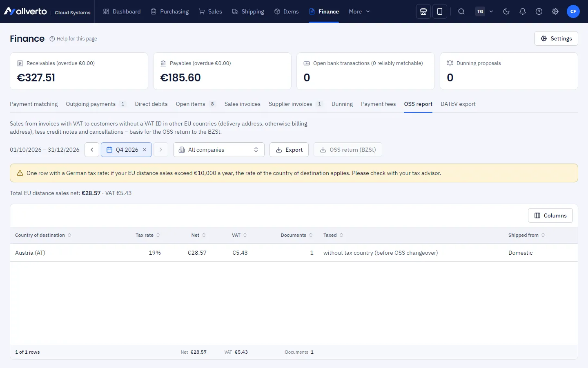Sort by Shipped from column
588x368 pixels.
pos(527,235)
